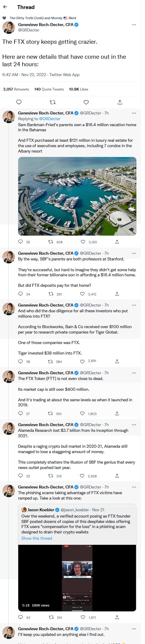Reply to the main FTX story tweet
145x644 pixels.
tap(19, 102)
